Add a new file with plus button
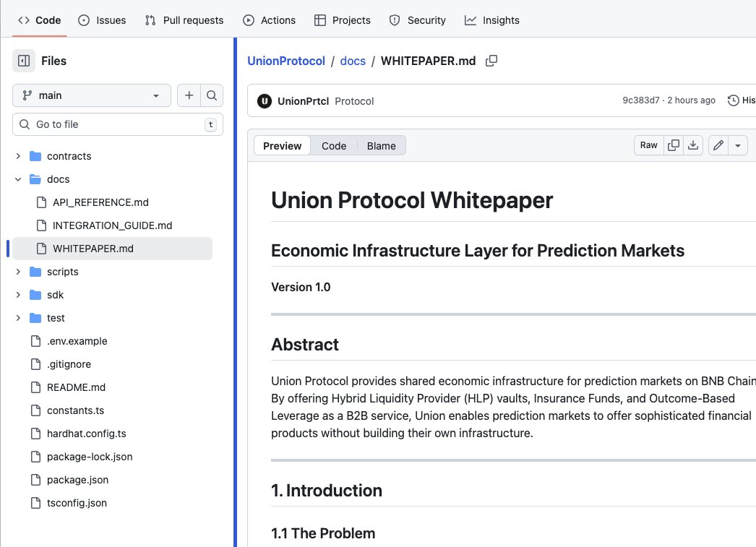The height and width of the screenshot is (547, 756). pos(189,95)
